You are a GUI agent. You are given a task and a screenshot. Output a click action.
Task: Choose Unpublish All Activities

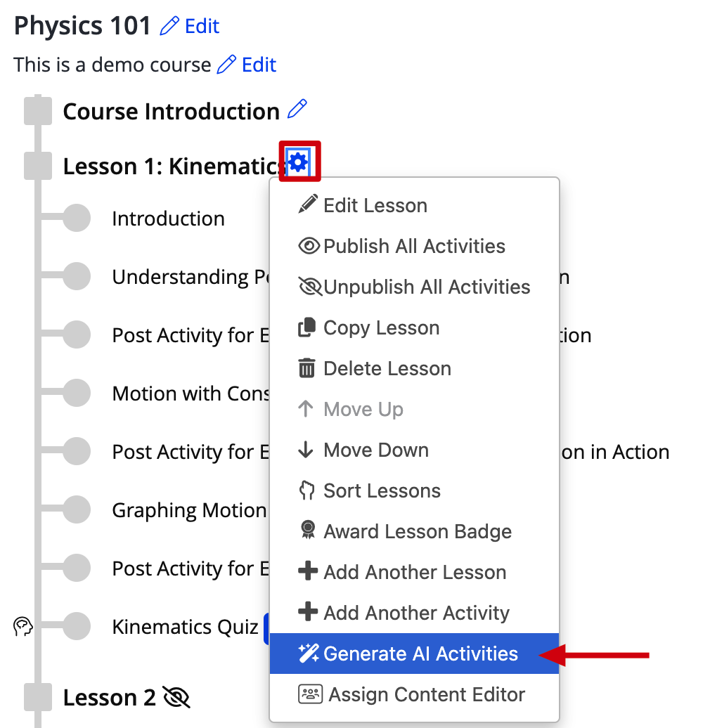point(414,287)
